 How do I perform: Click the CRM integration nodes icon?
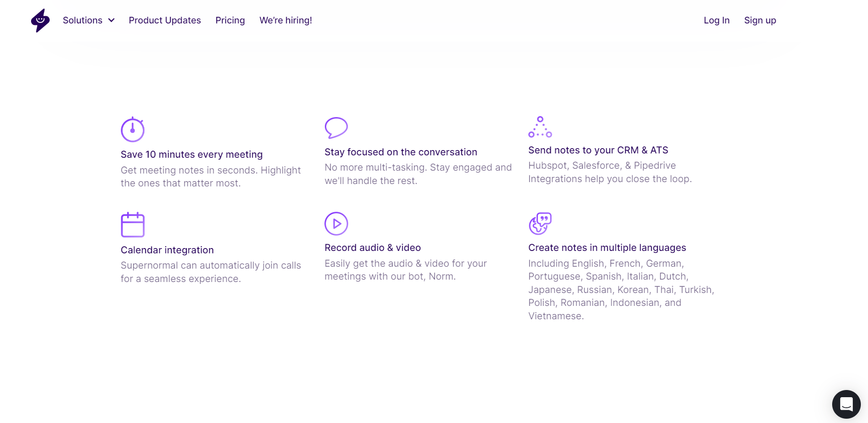(540, 127)
